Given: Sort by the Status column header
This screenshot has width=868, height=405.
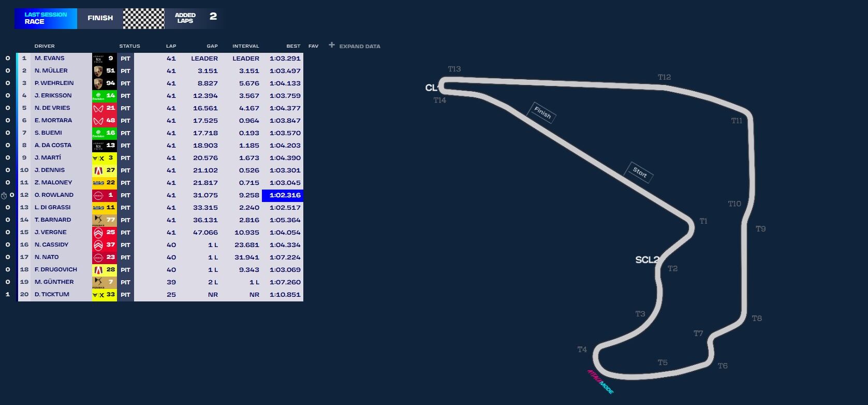Looking at the screenshot, I should pos(129,46).
